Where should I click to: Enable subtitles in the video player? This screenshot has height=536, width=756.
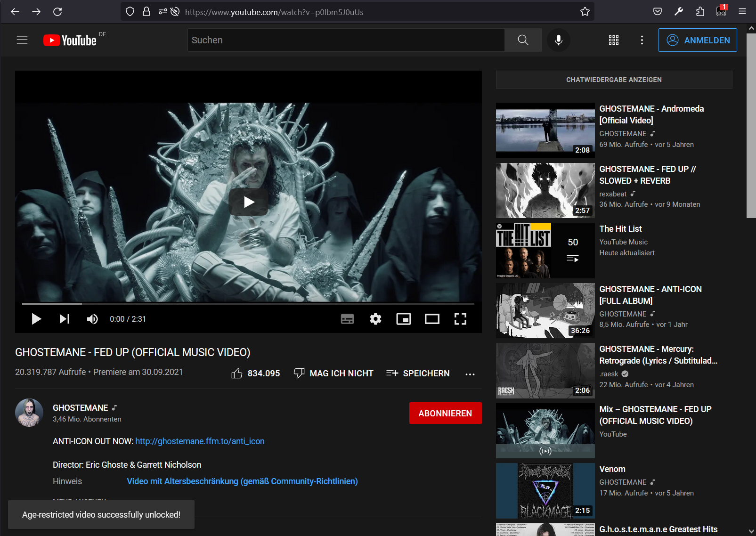[347, 319]
